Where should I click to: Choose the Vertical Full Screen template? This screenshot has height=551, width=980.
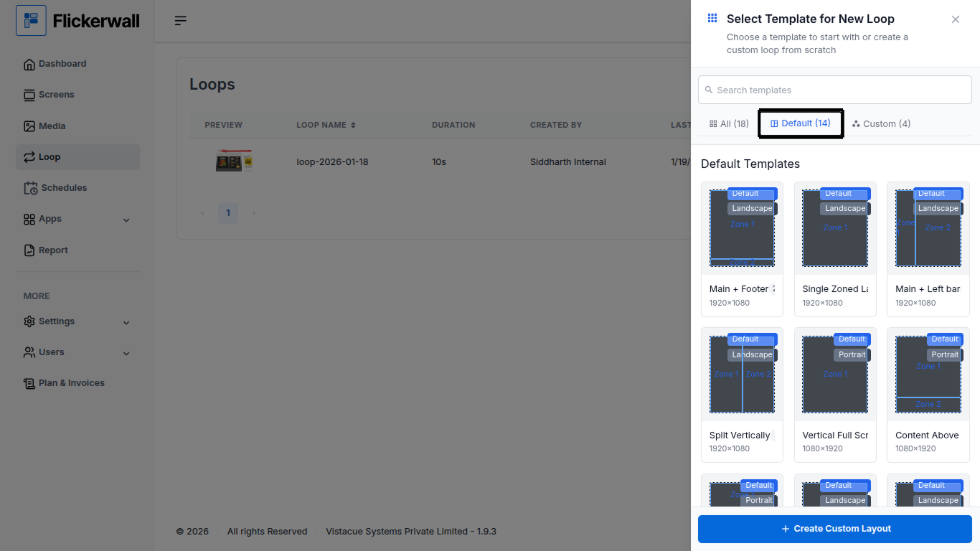[x=835, y=395]
